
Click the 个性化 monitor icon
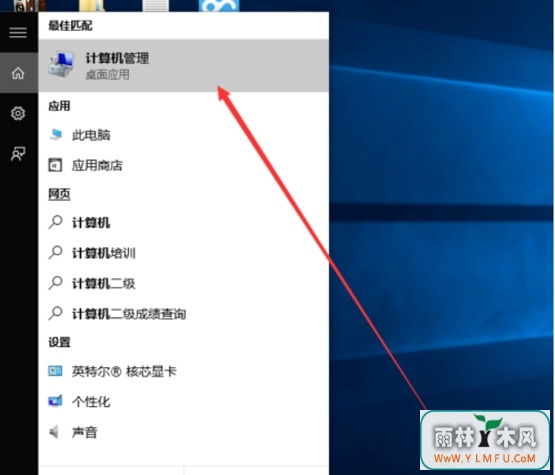tap(55, 401)
